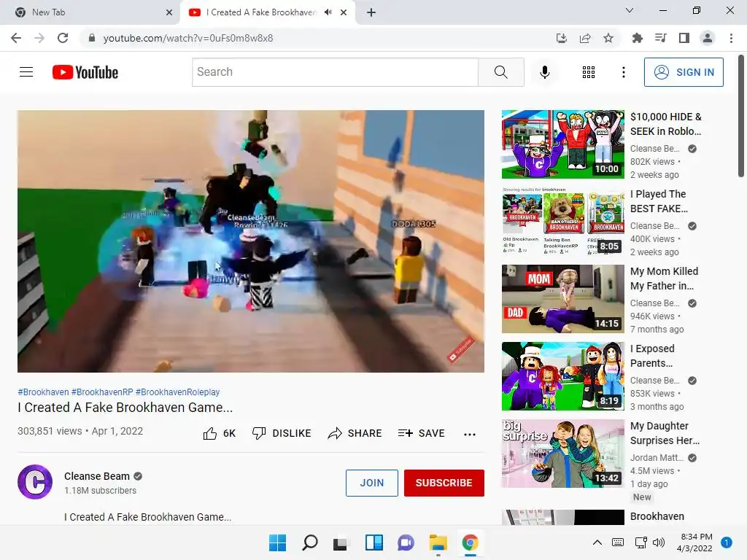Open Cleanse Beam channel name link
747x560 pixels.
point(97,476)
